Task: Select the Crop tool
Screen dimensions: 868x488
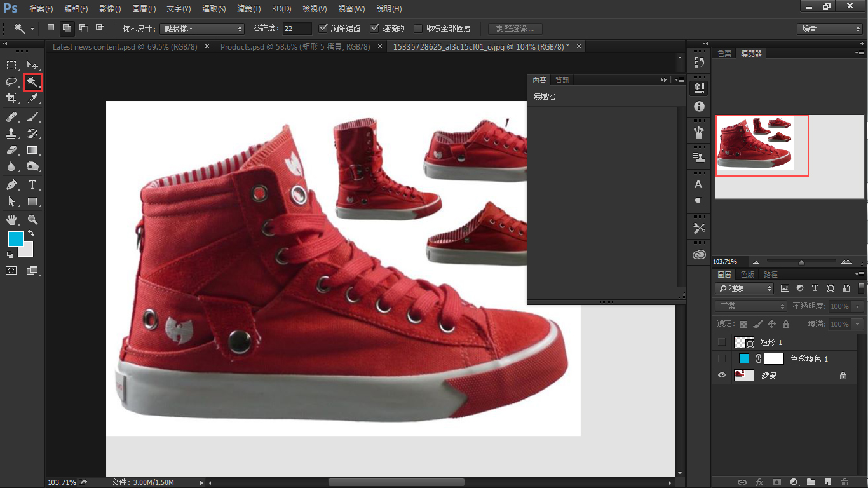Action: point(11,98)
